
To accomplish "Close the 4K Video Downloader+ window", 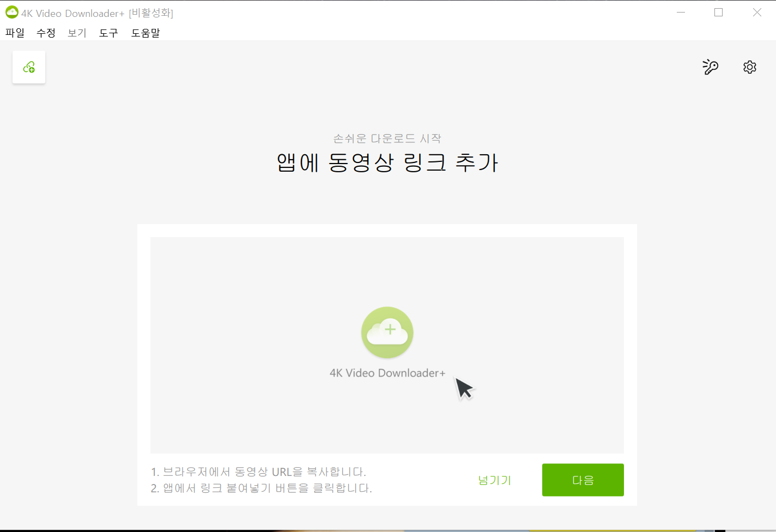I will [757, 12].
